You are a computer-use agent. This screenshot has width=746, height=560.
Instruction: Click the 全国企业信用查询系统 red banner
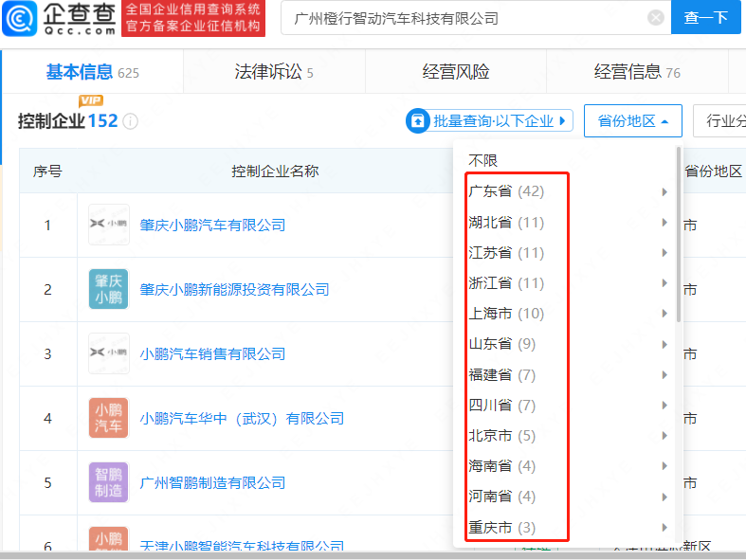click(x=193, y=19)
